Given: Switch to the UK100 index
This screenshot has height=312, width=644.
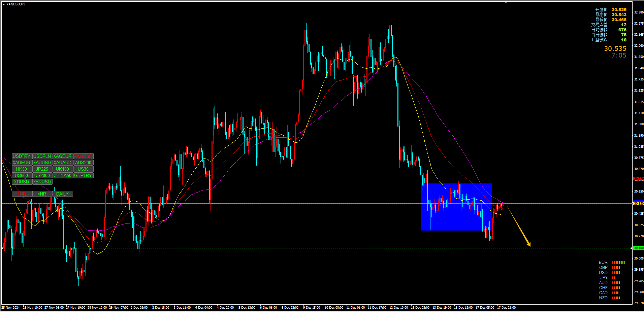Looking at the screenshot, I should click(x=63, y=169).
